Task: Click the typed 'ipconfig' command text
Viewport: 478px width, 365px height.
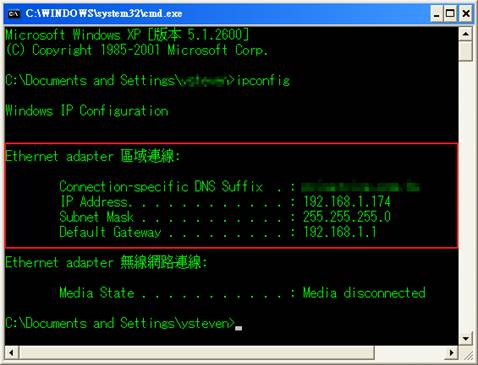Action: coord(263,80)
